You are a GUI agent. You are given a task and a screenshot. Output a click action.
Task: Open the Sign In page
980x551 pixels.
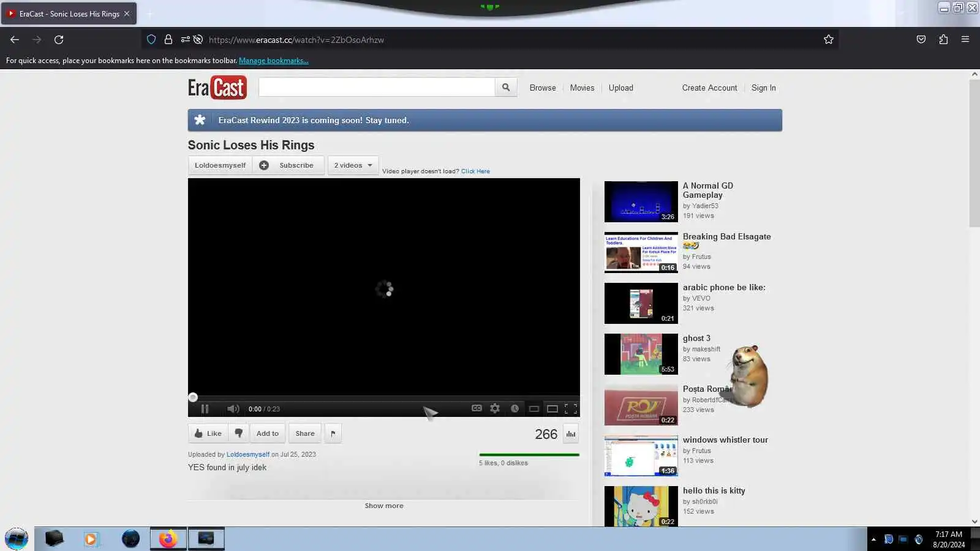(x=764, y=88)
